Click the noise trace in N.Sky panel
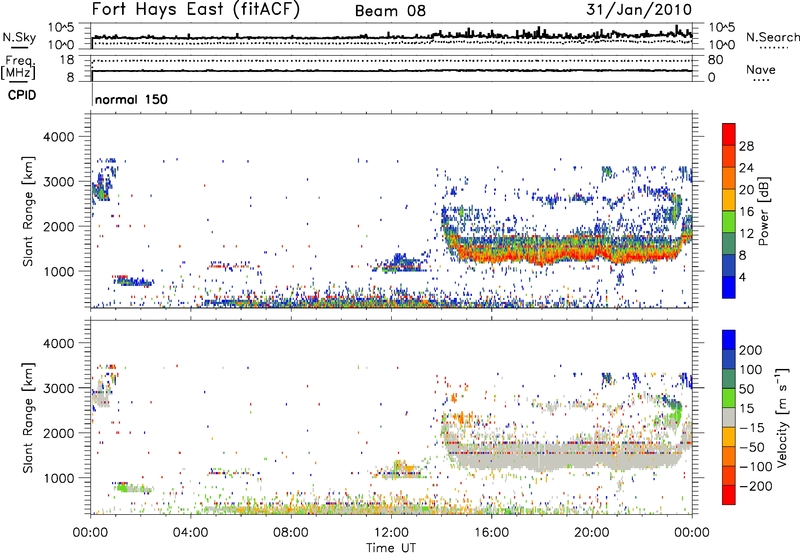 [391, 37]
